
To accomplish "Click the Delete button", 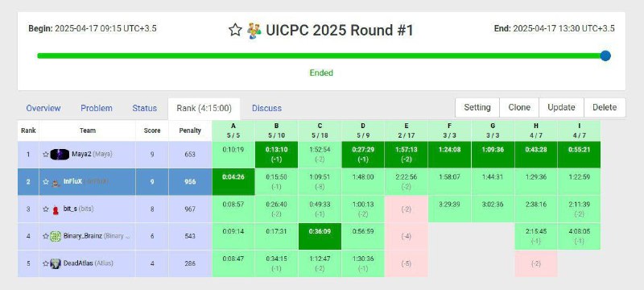I will coord(605,107).
